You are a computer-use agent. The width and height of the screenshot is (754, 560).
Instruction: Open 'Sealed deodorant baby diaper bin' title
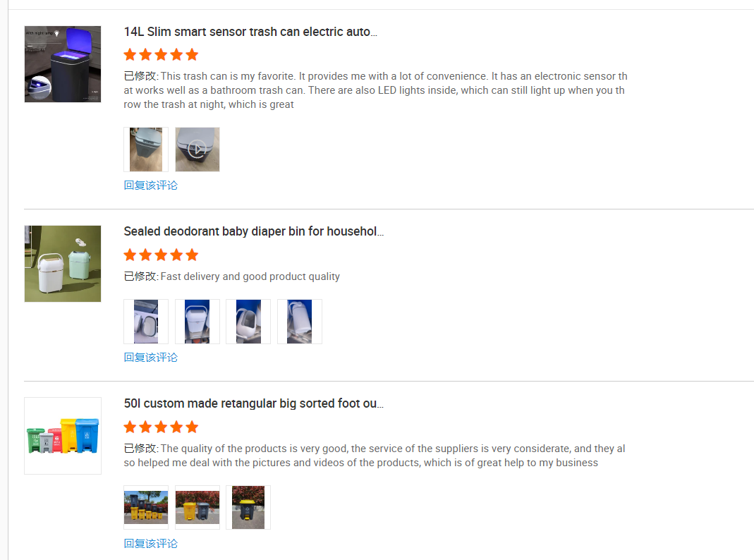point(254,231)
